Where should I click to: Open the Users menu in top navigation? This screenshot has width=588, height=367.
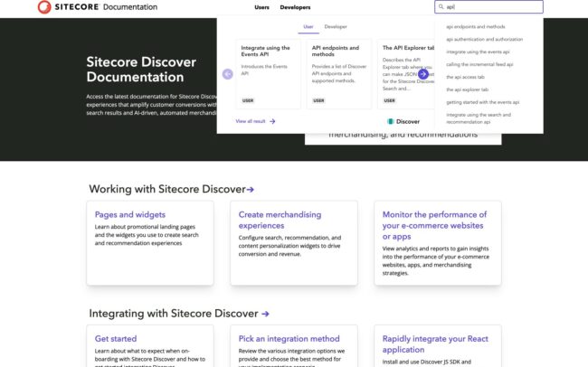click(261, 7)
